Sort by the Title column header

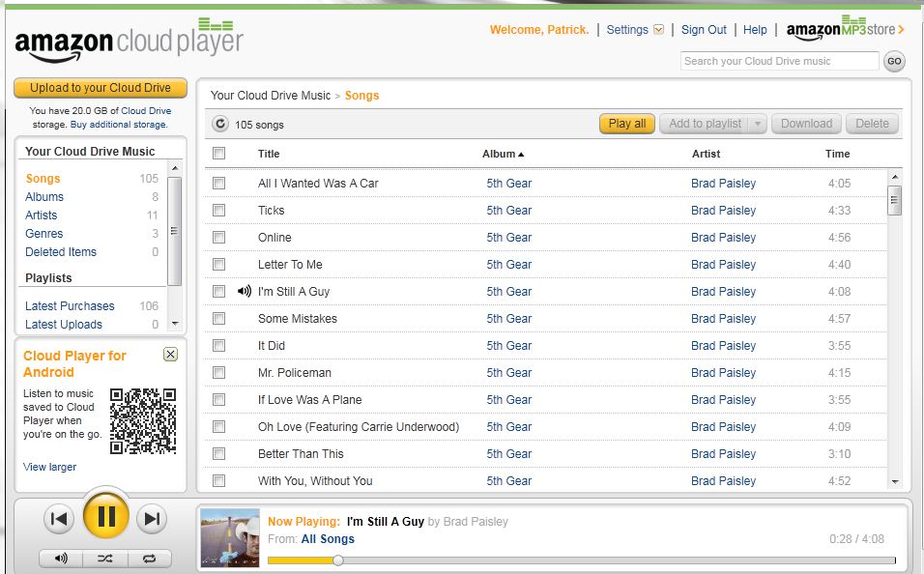[269, 154]
